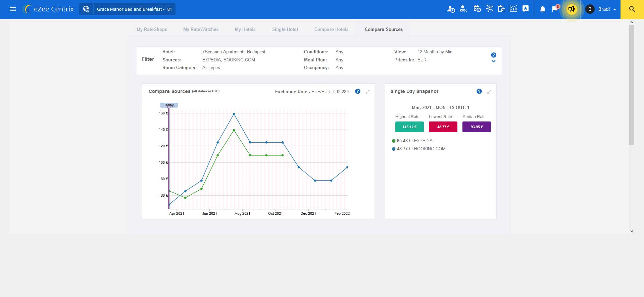Click the megaphone announcements icon
The height and width of the screenshot is (297, 644).
(572, 9)
